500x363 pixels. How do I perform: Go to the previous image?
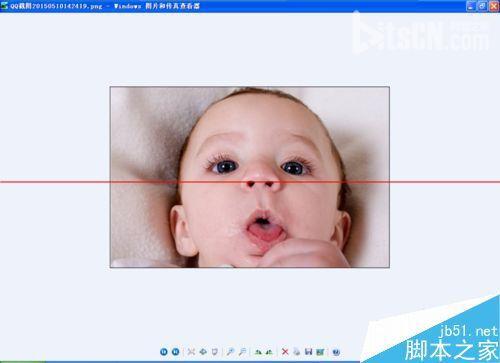[164, 352]
